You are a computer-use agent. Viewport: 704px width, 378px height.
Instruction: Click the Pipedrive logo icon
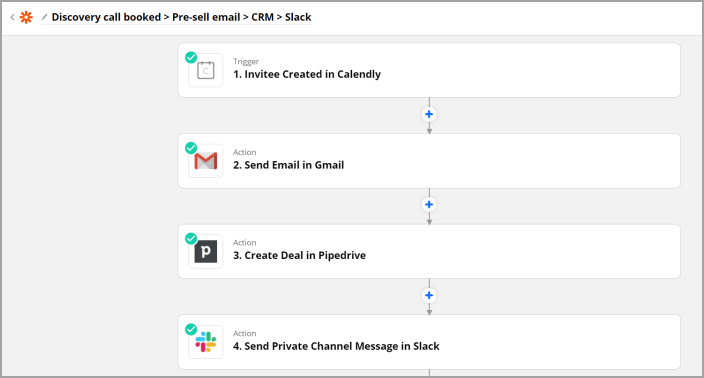pos(206,251)
